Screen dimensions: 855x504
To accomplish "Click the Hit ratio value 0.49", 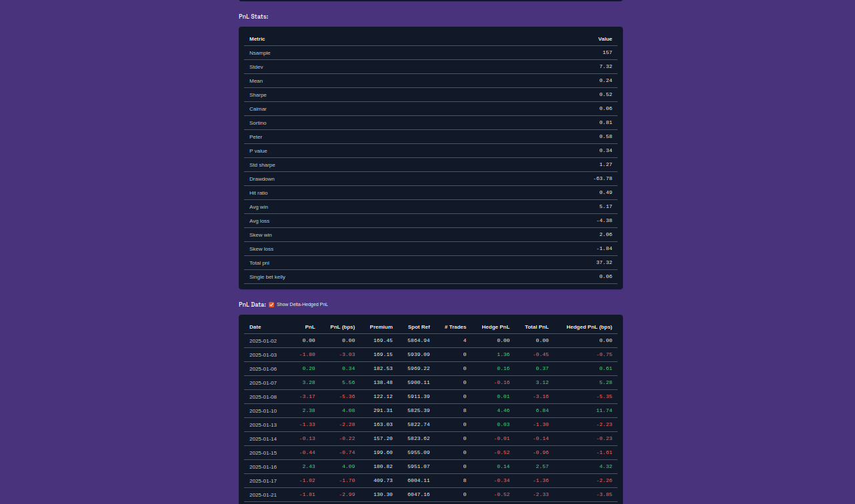I will [606, 193].
